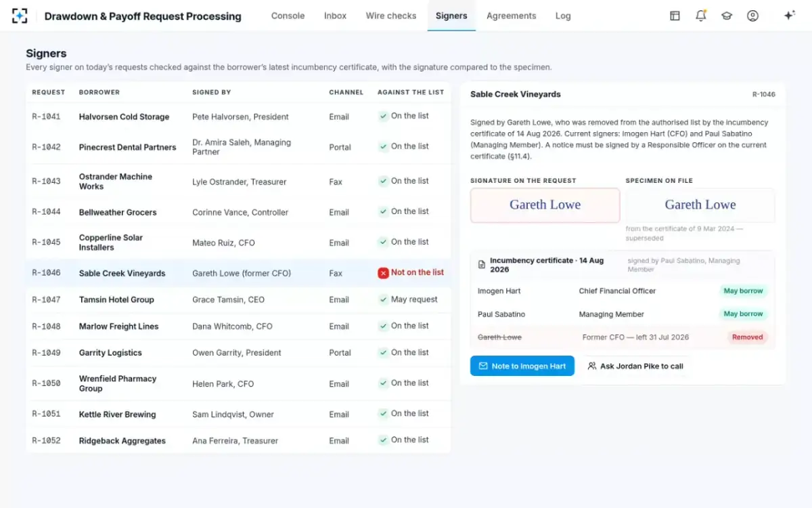Image resolution: width=812 pixels, height=508 pixels.
Task: Open the user profile icon
Action: (x=752, y=16)
